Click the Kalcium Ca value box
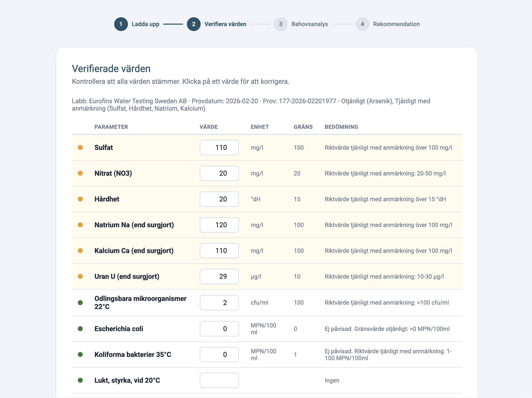Viewport: 532px width, 398px height. pos(219,251)
